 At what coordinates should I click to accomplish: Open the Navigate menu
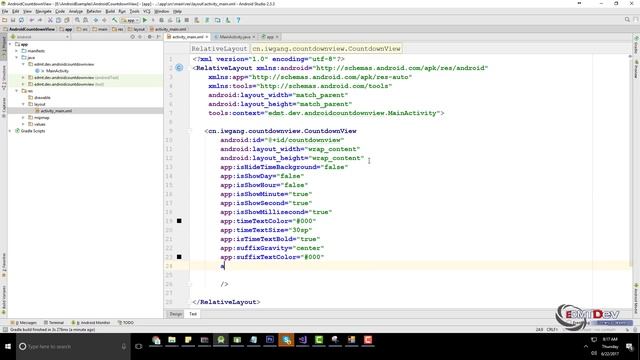tap(43, 11)
